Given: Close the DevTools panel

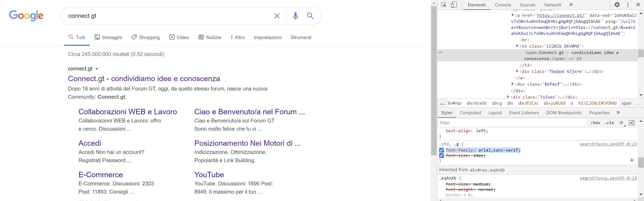Looking at the screenshot, I should click(638, 5).
